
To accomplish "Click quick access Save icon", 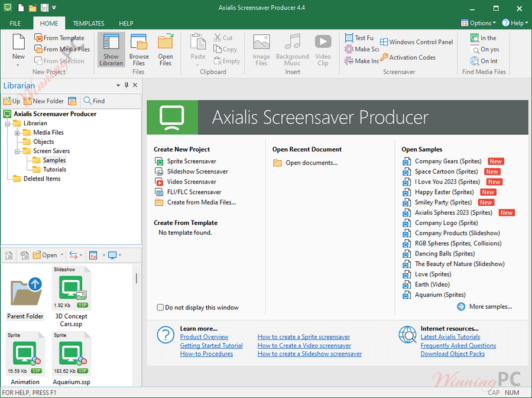I will pos(44,8).
